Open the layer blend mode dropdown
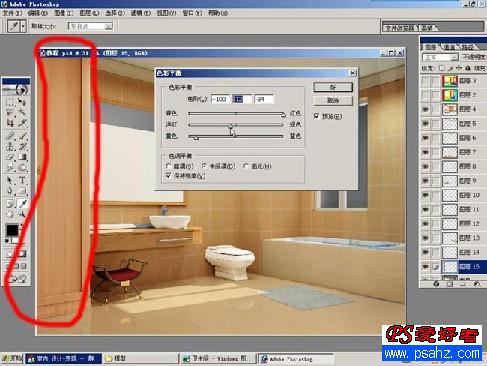 pyautogui.click(x=440, y=57)
